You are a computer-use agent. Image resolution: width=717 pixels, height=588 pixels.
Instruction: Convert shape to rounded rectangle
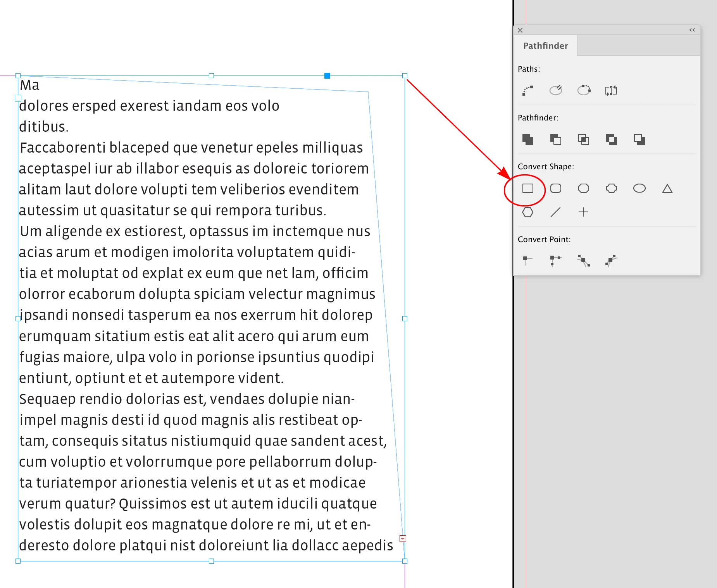point(555,189)
